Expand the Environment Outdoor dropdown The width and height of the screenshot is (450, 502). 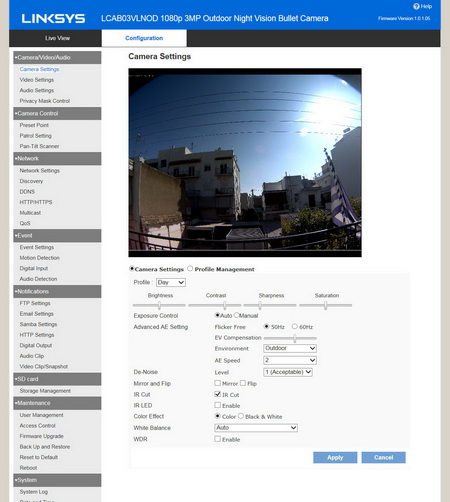coord(290,348)
